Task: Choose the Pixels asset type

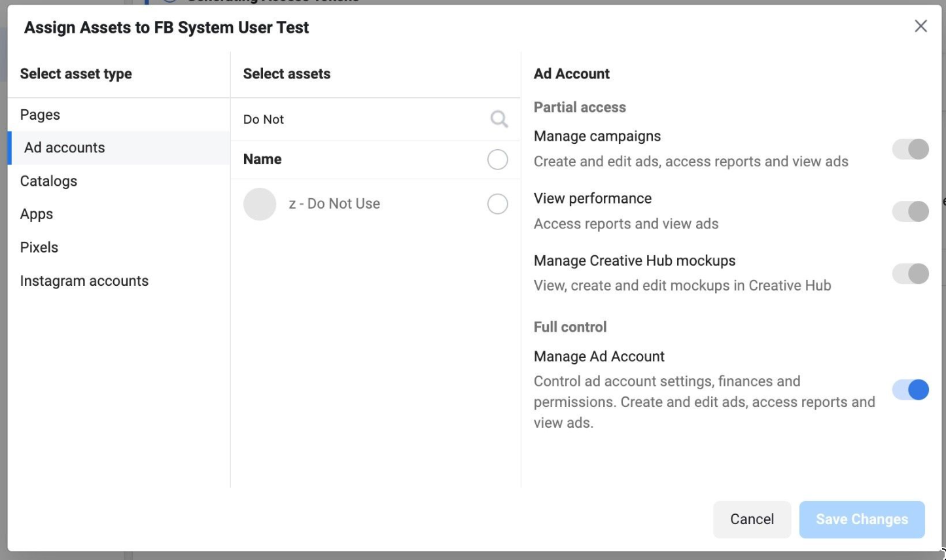Action: 119,247
